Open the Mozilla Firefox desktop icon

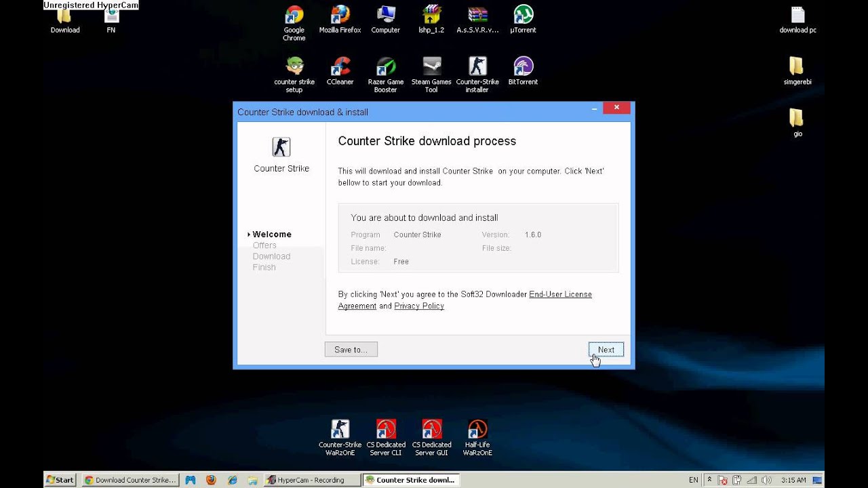pyautogui.click(x=340, y=19)
